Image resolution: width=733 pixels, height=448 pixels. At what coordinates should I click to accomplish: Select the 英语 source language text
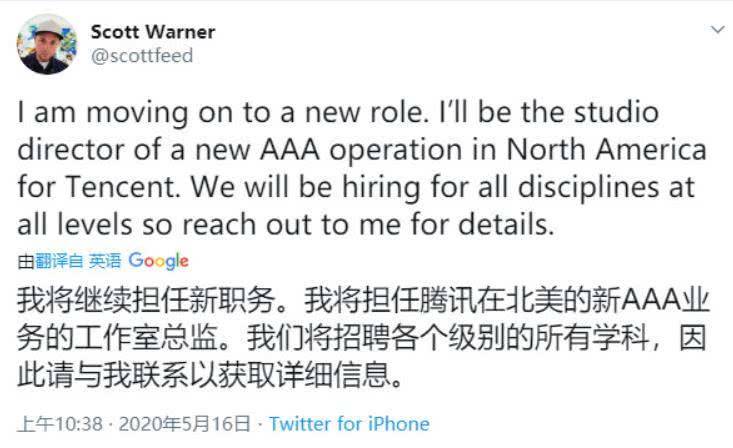tap(105, 261)
